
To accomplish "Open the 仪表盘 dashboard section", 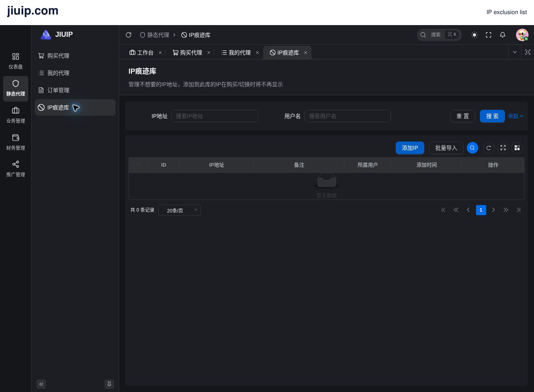I will point(16,61).
